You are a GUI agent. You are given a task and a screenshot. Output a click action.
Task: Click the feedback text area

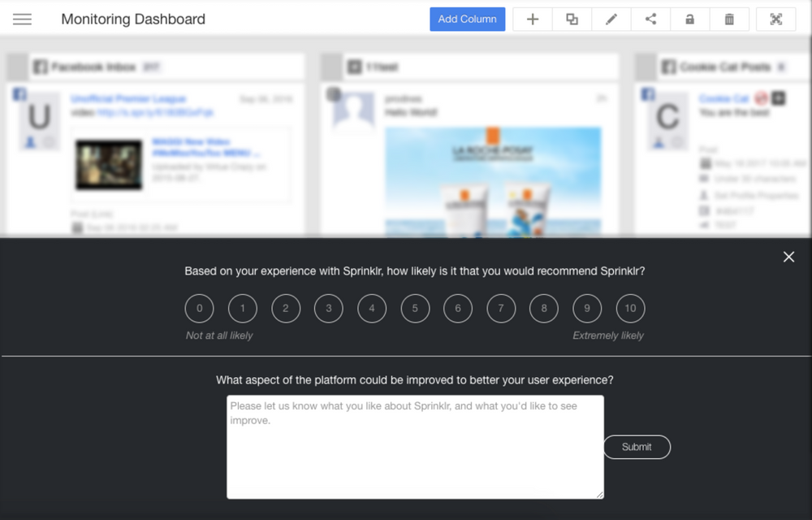point(415,447)
